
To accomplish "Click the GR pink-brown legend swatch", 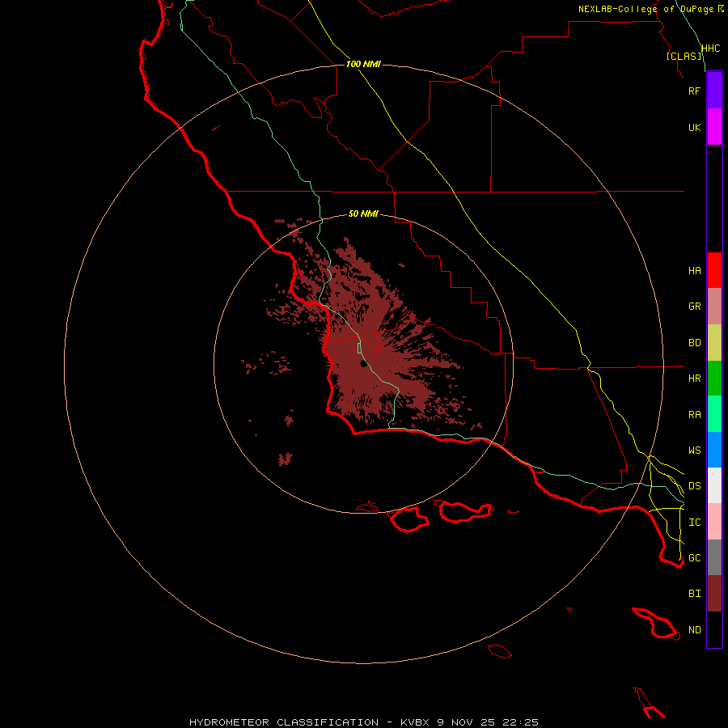I will coord(714,307).
